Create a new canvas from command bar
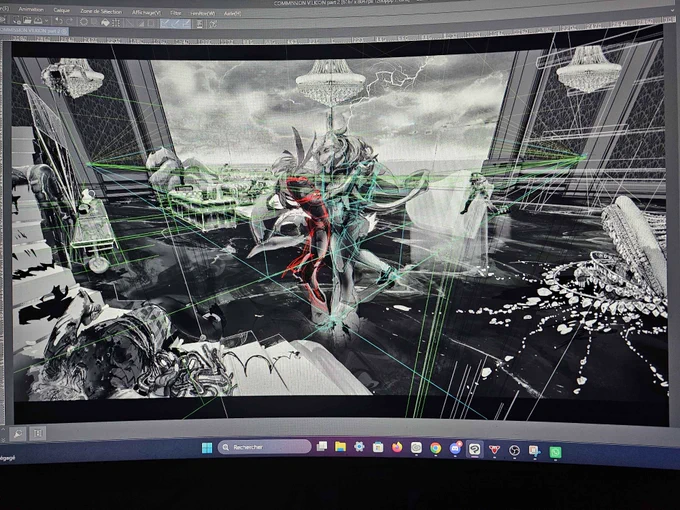This screenshot has height=510, width=680. [16, 21]
